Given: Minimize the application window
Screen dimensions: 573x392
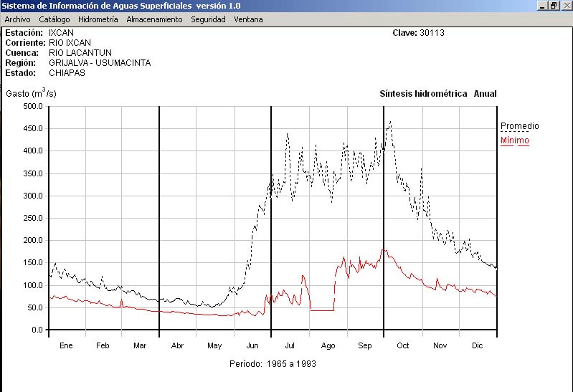Looking at the screenshot, I should pos(543,6).
